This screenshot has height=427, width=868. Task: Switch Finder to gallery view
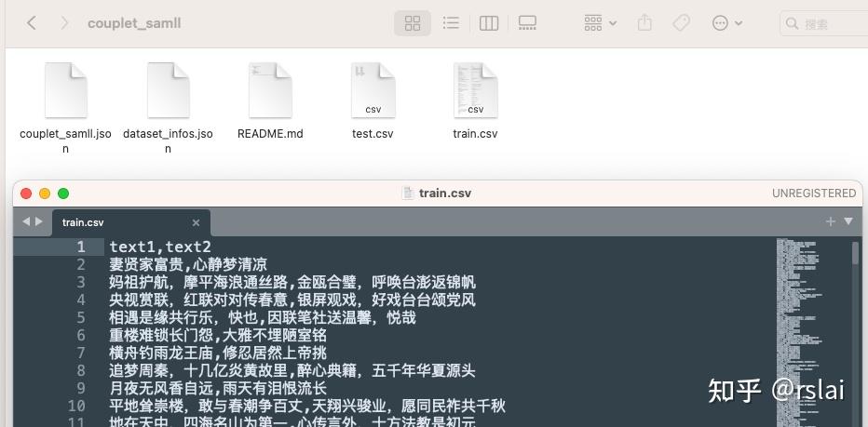(x=527, y=23)
